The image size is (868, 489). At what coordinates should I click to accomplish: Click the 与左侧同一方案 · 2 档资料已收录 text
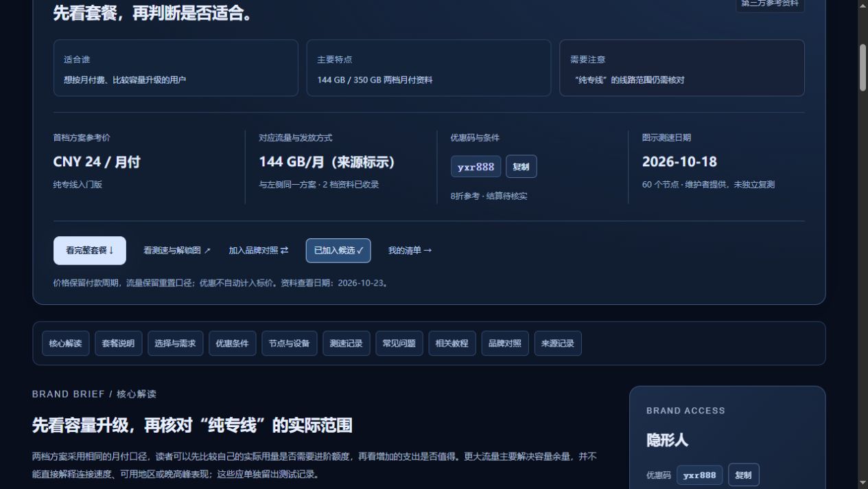tap(319, 185)
